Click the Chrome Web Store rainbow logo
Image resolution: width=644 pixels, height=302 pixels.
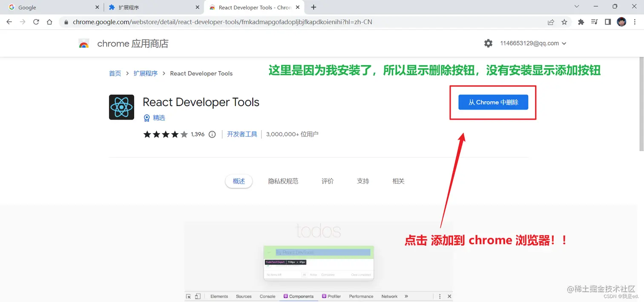point(84,43)
